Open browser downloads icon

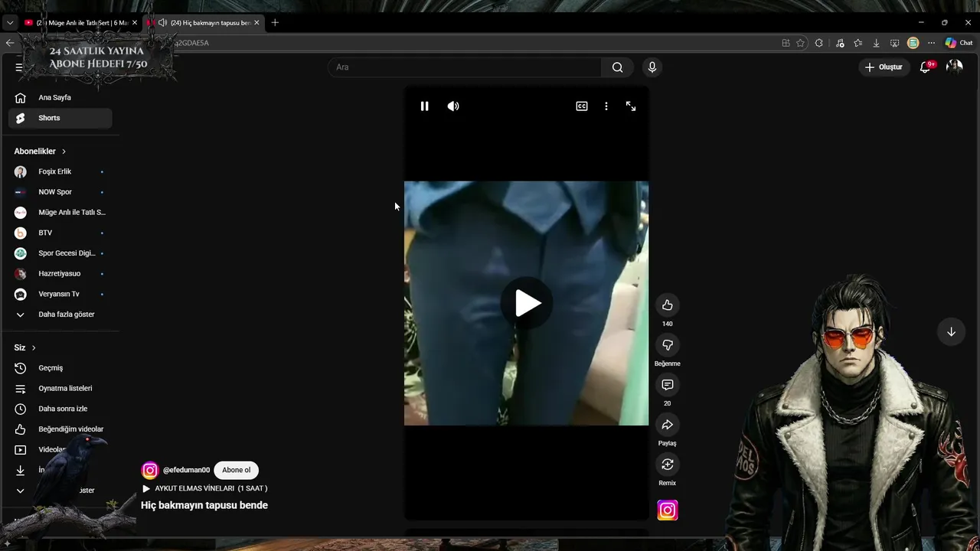[x=876, y=43]
